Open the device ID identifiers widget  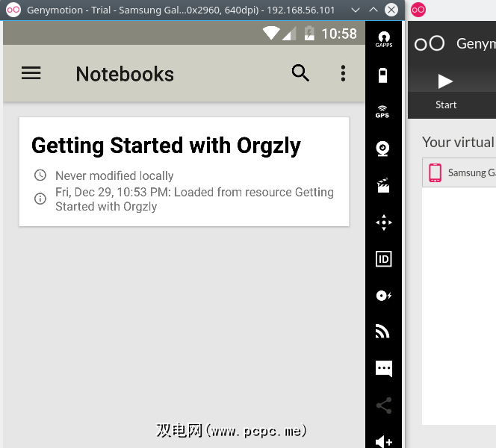pyautogui.click(x=384, y=259)
